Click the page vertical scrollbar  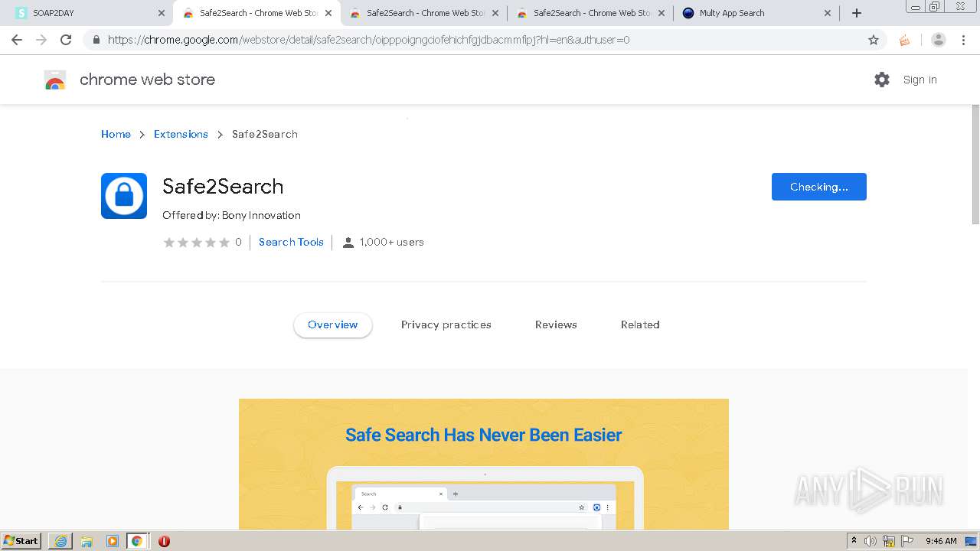975,165
